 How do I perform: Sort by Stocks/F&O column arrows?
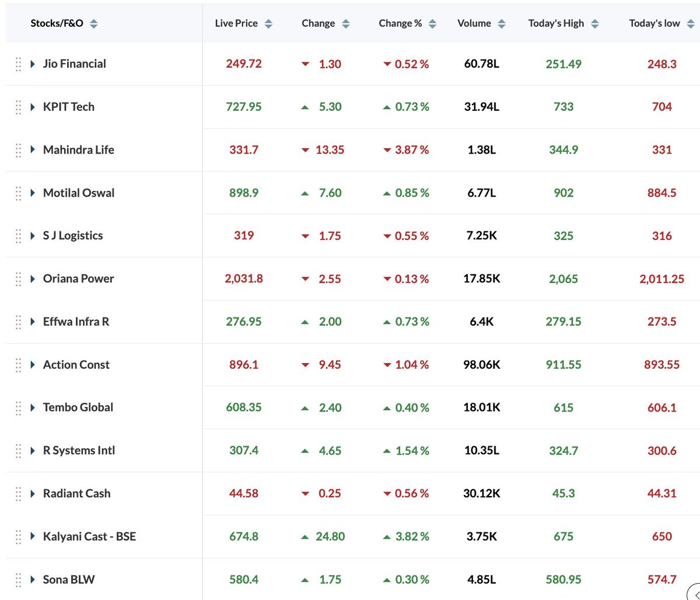pyautogui.click(x=94, y=24)
